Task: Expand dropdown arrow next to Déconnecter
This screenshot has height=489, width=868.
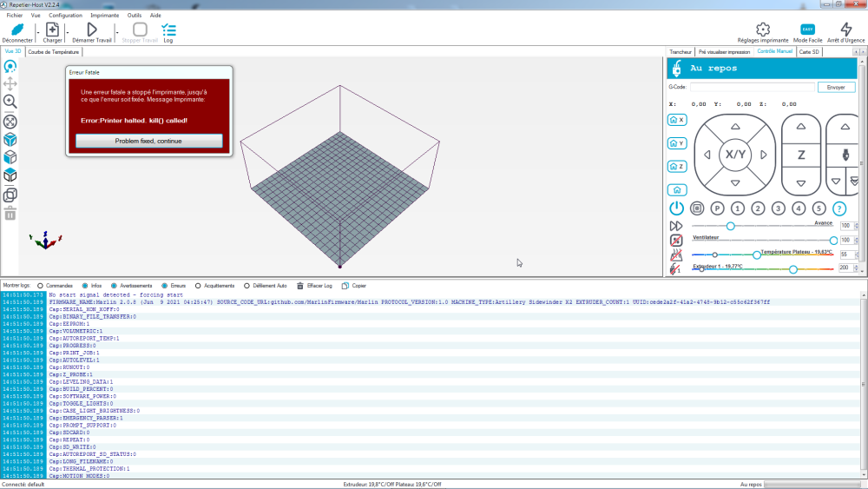Action: pyautogui.click(x=36, y=31)
